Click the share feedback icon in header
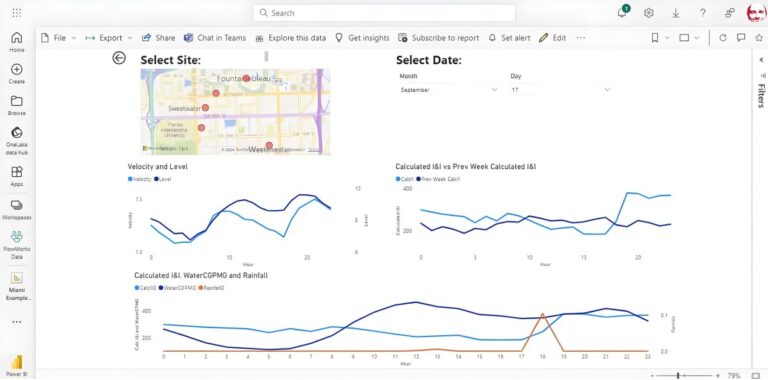 (x=730, y=13)
